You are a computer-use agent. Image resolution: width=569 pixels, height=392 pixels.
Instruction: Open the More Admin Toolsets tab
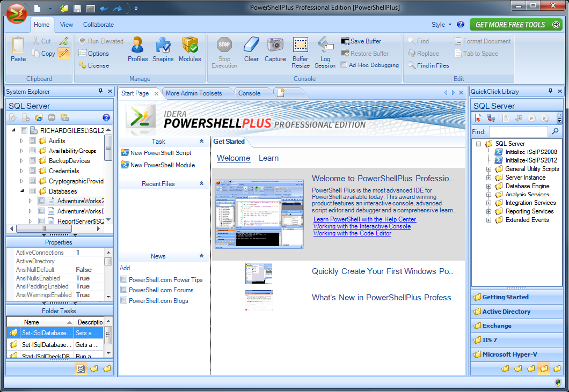point(194,93)
